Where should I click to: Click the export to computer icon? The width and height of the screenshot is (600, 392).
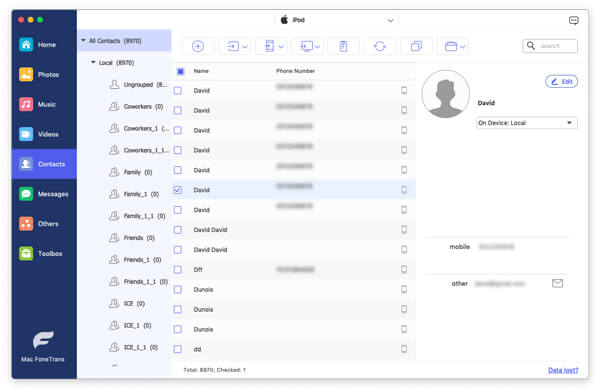point(307,46)
